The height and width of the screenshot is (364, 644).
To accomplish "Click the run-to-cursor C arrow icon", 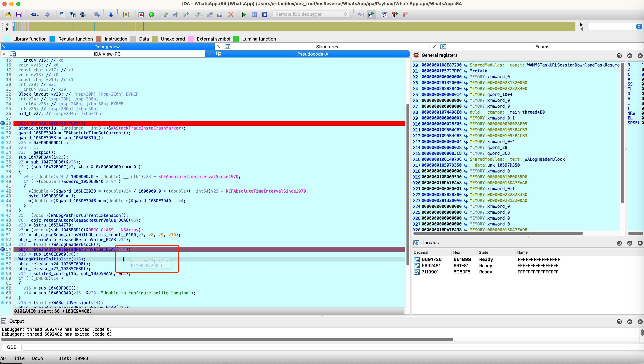I will (x=371, y=15).
